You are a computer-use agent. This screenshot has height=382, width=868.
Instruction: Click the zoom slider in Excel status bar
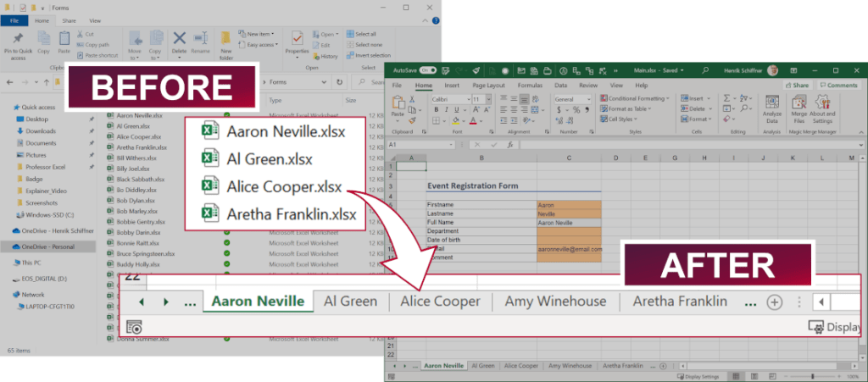click(813, 376)
